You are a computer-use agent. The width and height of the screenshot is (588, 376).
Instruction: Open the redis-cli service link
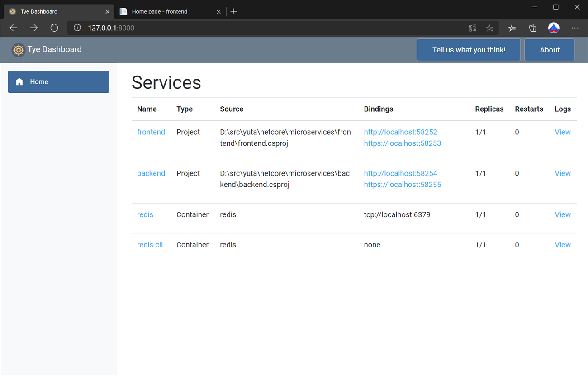click(150, 245)
